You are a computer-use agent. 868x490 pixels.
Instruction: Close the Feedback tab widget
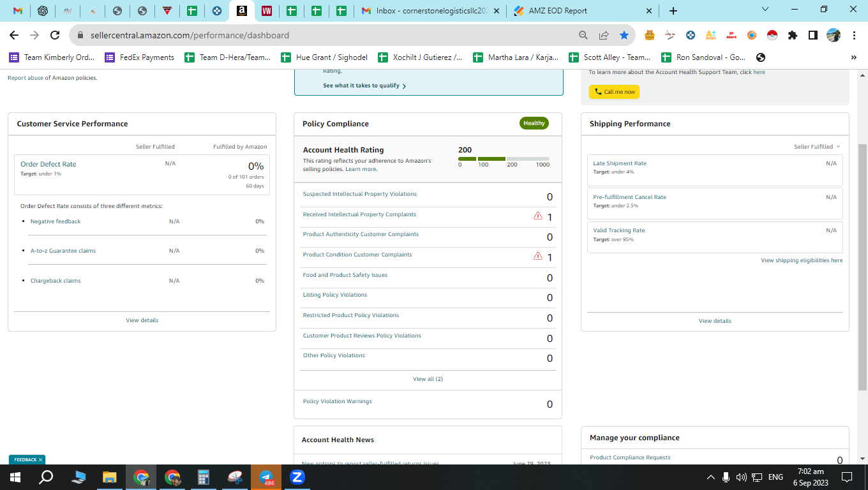(40, 459)
